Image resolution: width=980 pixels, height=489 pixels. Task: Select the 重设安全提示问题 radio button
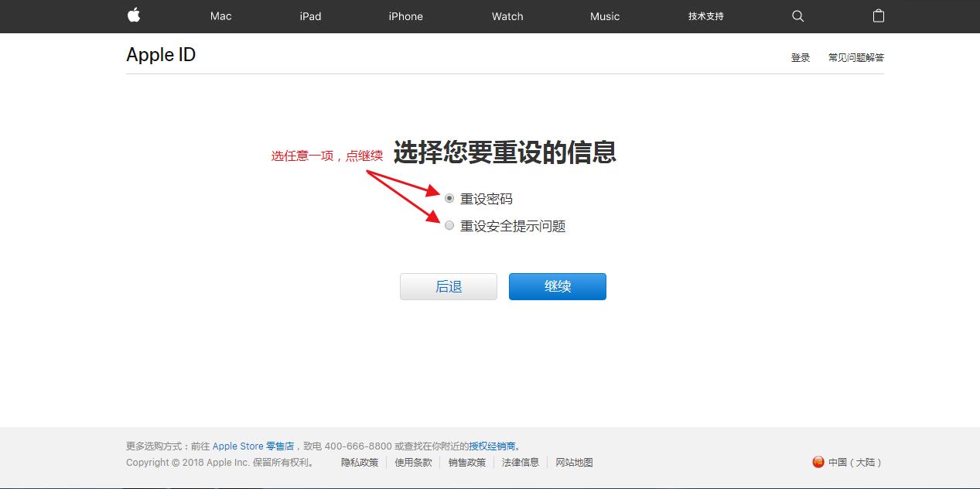pos(449,225)
